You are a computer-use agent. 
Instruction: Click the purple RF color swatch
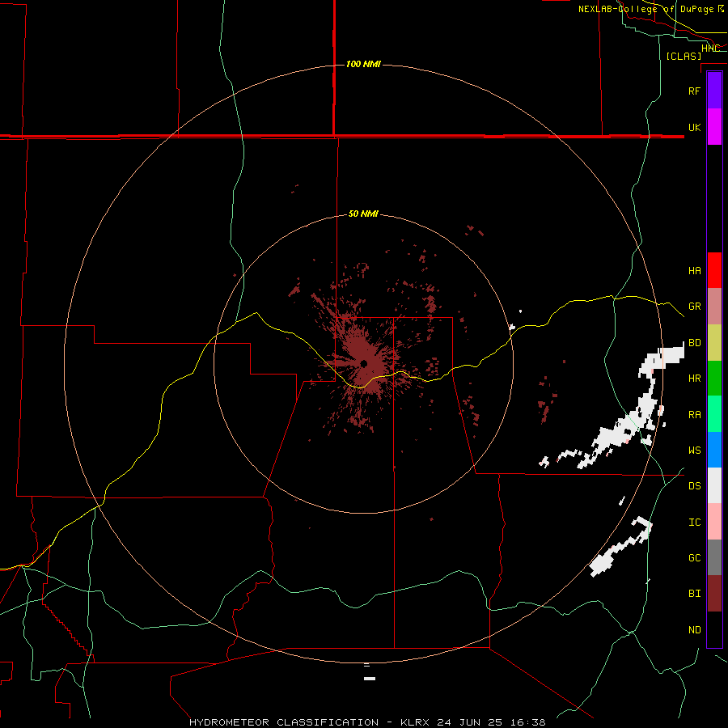pos(714,91)
